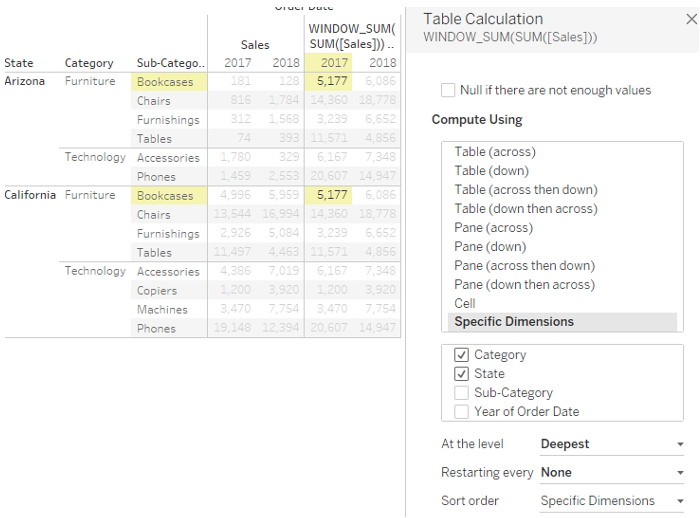Open the Restarting every dropdown
The image size is (700, 518).
[612, 472]
